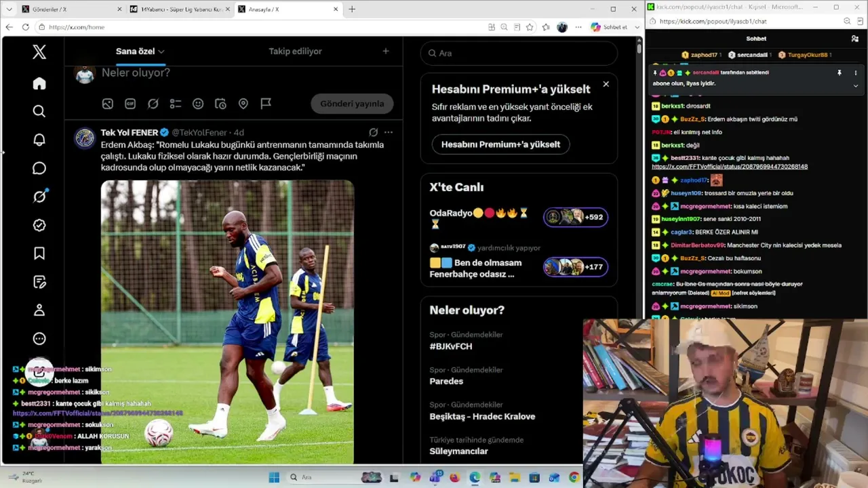The image size is (868, 488).
Task: Click the X search box labeled Ara
Action: click(x=519, y=53)
